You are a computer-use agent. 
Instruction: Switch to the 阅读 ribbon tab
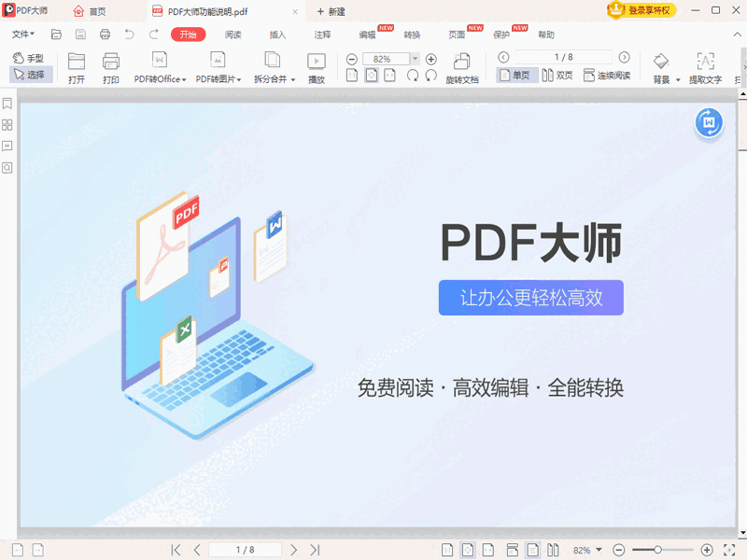(233, 35)
